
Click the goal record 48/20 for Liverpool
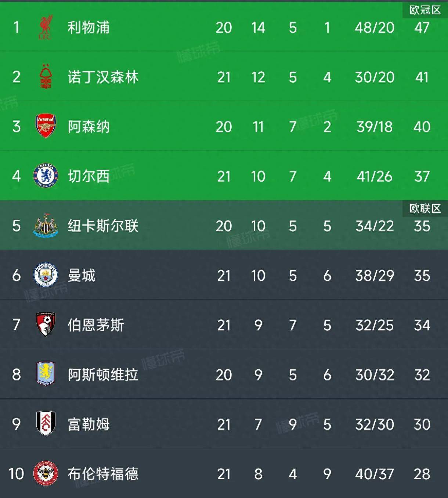374,28
